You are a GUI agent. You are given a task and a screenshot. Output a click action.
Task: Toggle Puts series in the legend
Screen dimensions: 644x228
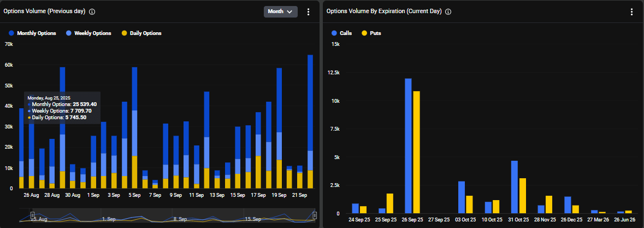click(x=370, y=33)
